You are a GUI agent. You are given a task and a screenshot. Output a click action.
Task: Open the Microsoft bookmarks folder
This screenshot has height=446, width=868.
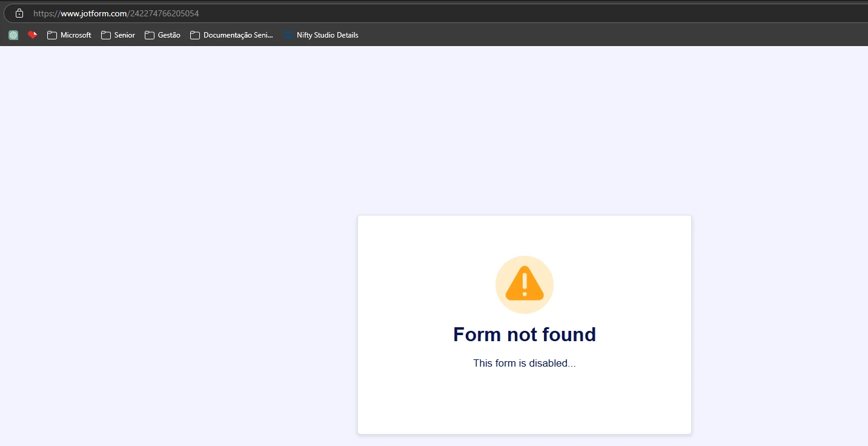click(x=68, y=35)
